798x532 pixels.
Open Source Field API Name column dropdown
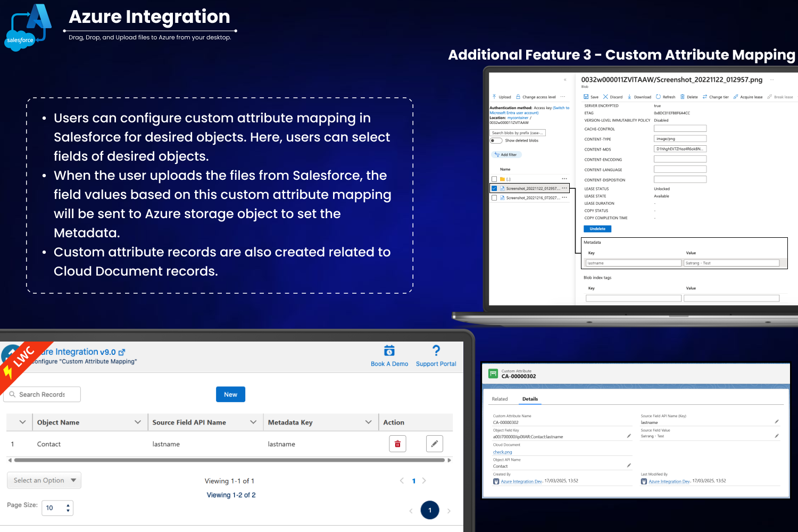click(253, 422)
